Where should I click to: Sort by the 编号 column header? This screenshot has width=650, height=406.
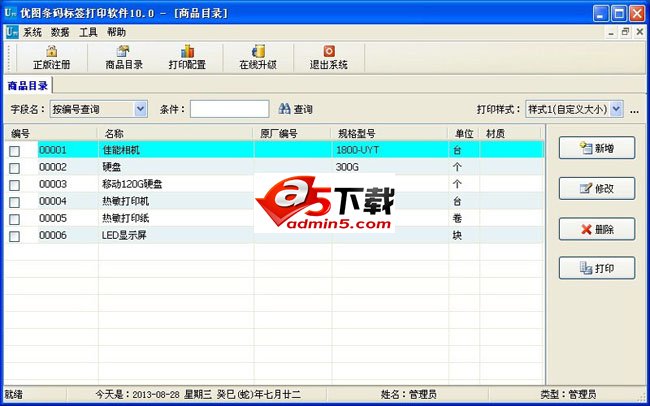51,134
